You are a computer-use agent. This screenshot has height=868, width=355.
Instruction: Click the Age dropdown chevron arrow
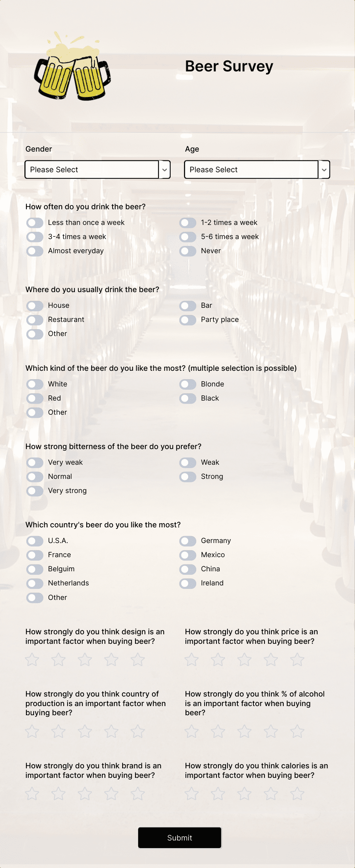coord(324,170)
